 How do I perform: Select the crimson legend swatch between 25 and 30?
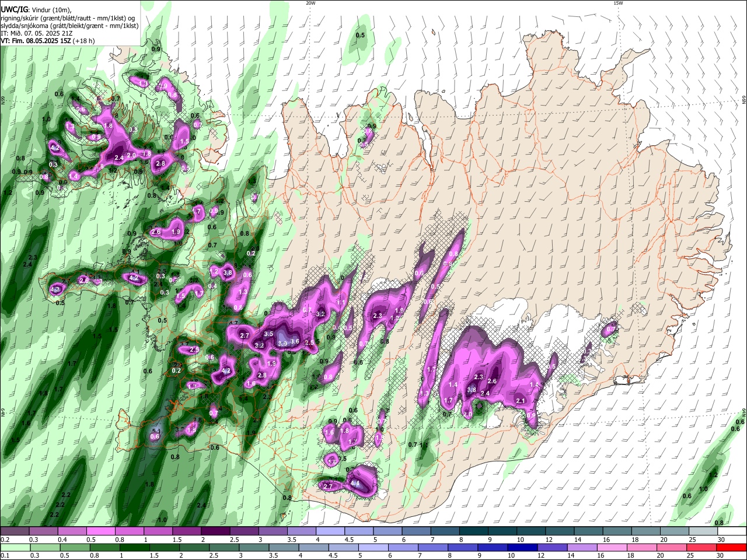click(x=702, y=547)
